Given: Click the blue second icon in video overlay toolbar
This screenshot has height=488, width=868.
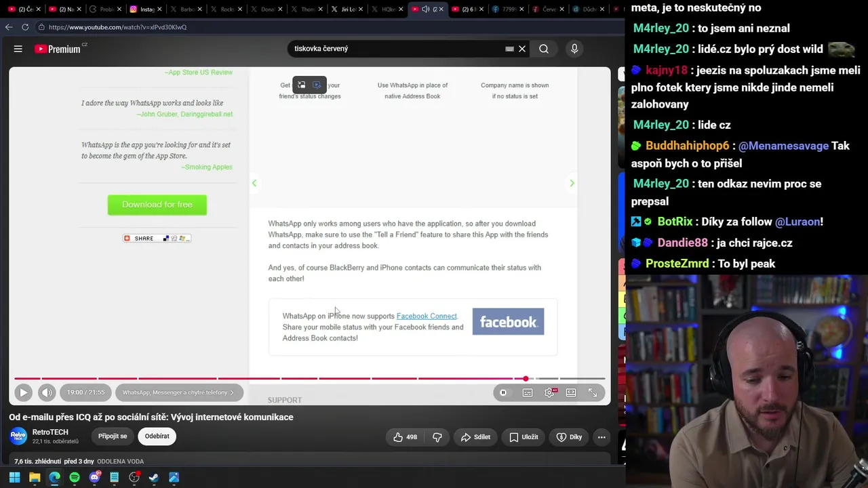Looking at the screenshot, I should click(x=317, y=85).
